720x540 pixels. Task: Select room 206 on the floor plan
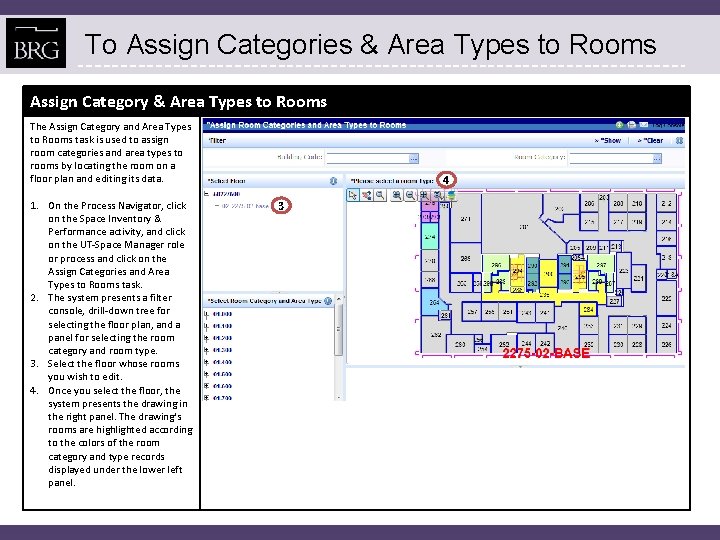coord(590,203)
